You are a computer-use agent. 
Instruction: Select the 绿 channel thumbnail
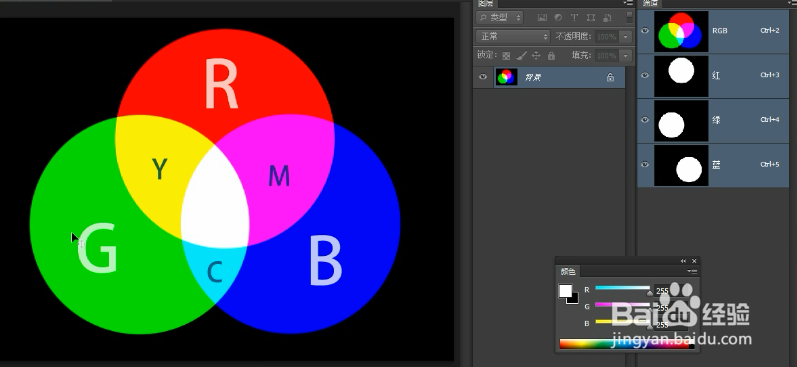coord(681,120)
